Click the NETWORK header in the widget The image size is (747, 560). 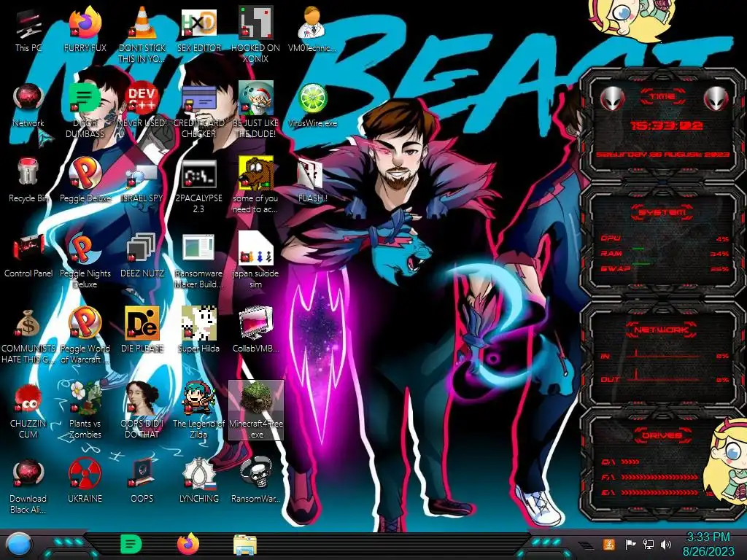662,329
